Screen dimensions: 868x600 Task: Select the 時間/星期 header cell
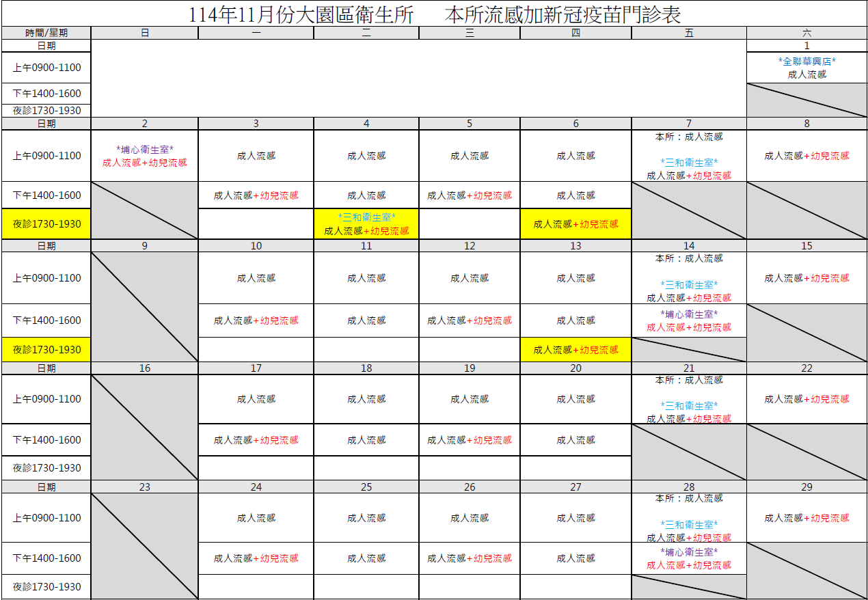[46, 33]
